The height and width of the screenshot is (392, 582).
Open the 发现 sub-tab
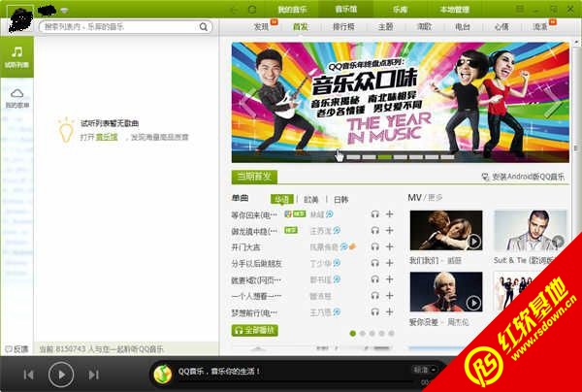pos(261,27)
